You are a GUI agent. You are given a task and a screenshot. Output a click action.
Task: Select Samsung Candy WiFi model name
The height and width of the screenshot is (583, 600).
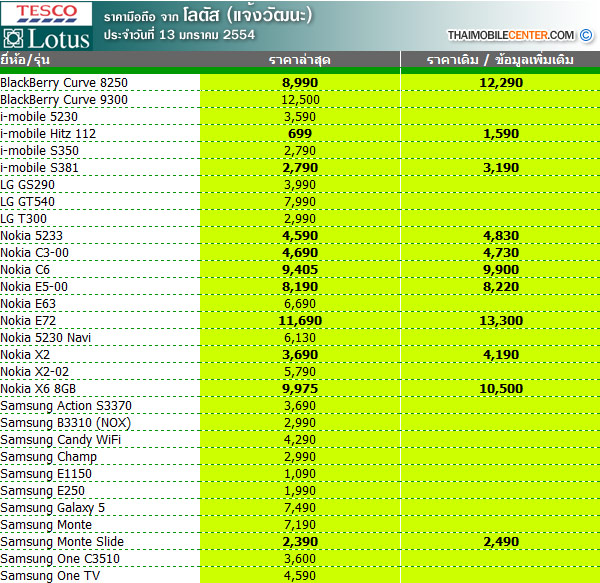click(x=60, y=440)
